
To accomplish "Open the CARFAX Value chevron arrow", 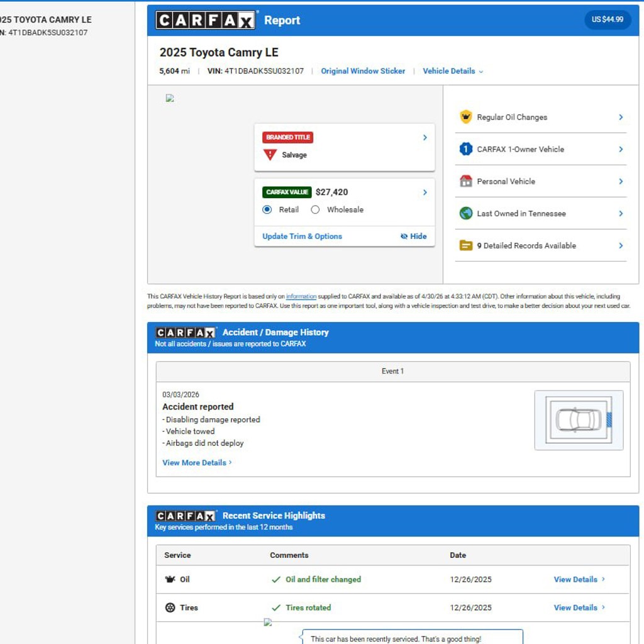I will (x=425, y=192).
